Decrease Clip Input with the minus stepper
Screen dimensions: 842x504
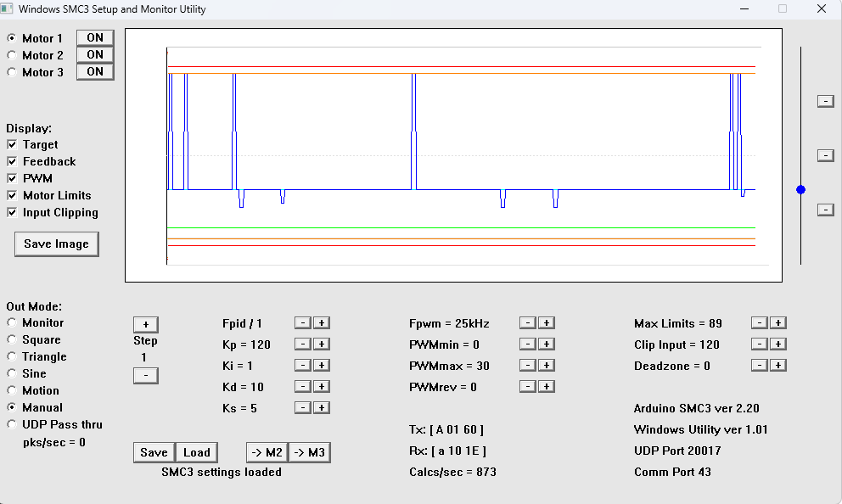[760, 344]
